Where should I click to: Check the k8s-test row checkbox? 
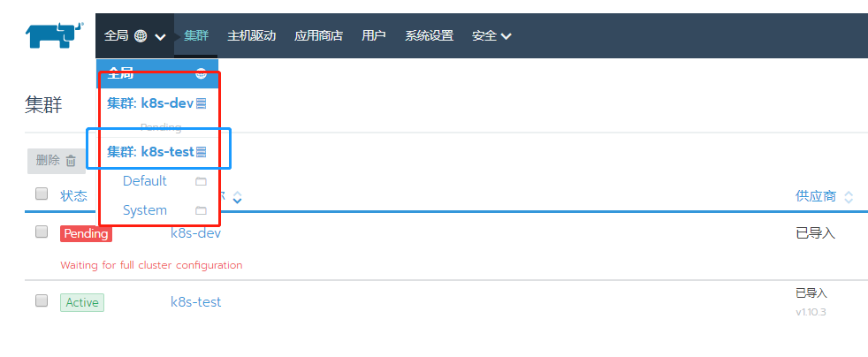pyautogui.click(x=42, y=300)
